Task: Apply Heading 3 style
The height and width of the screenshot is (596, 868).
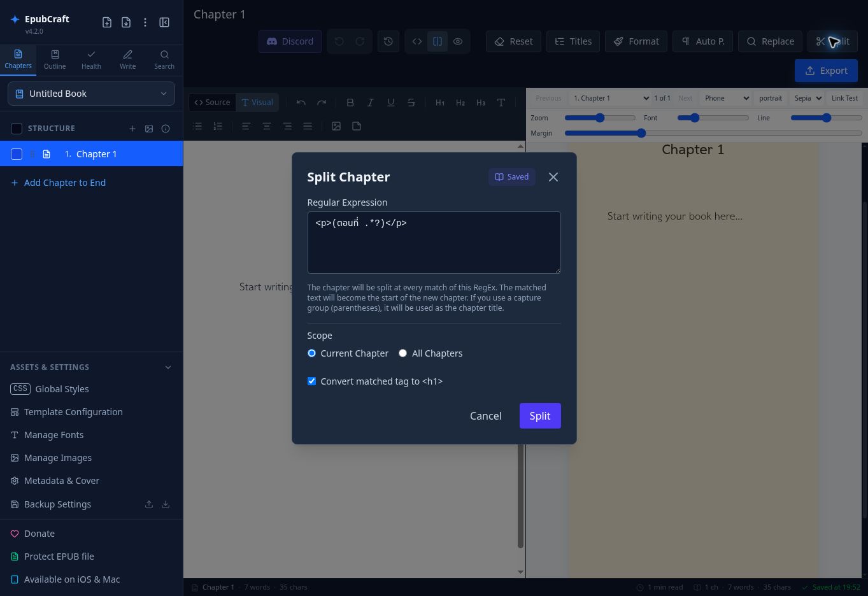Action: tap(481, 103)
